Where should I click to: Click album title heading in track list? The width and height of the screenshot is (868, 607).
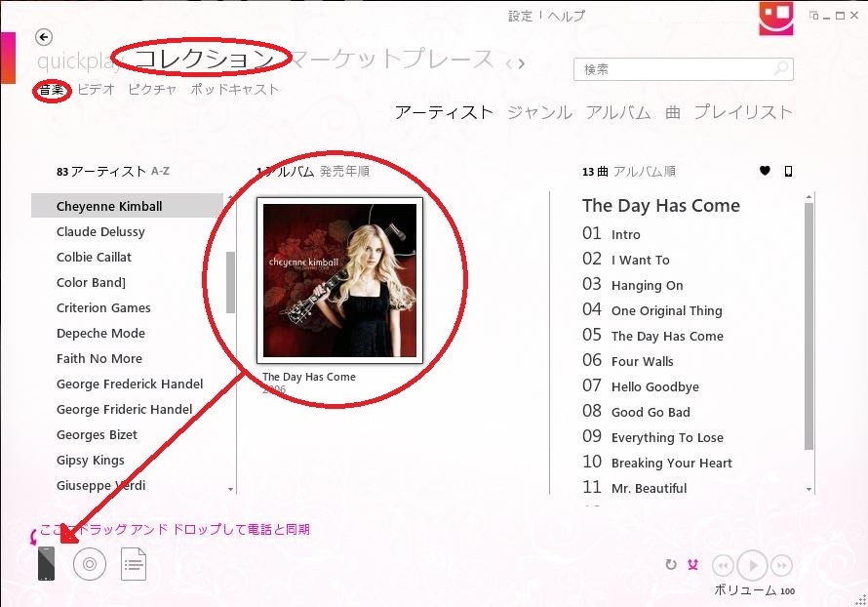click(661, 206)
